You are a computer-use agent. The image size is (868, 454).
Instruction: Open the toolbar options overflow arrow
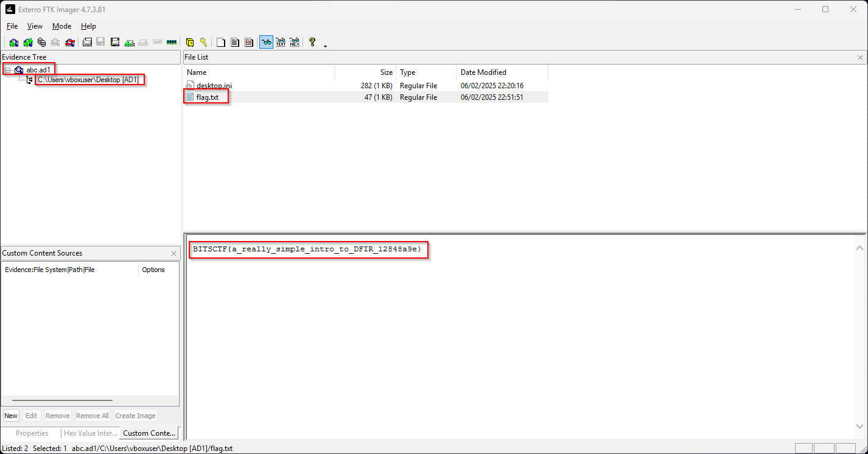click(325, 46)
